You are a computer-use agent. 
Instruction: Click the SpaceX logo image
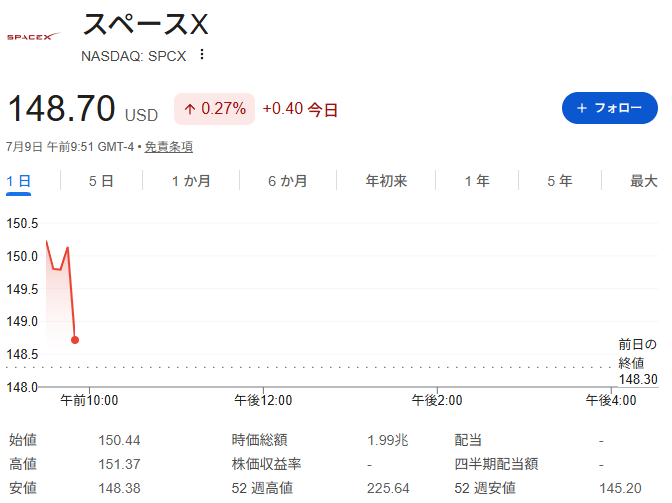point(33,36)
